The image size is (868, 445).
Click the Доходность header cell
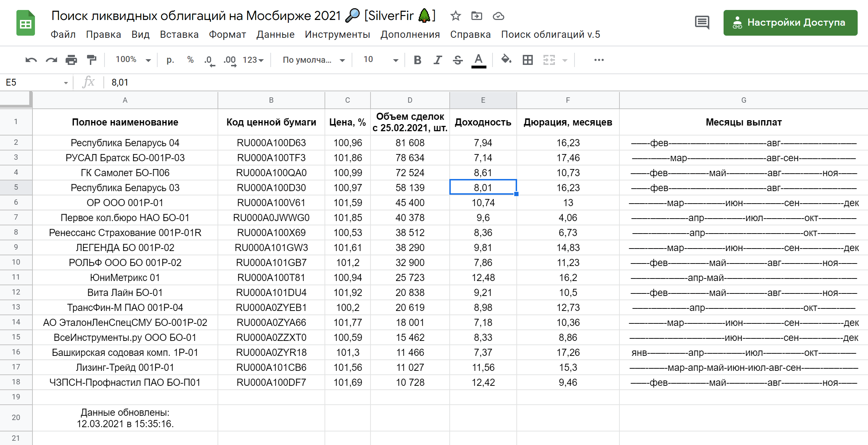tap(483, 122)
